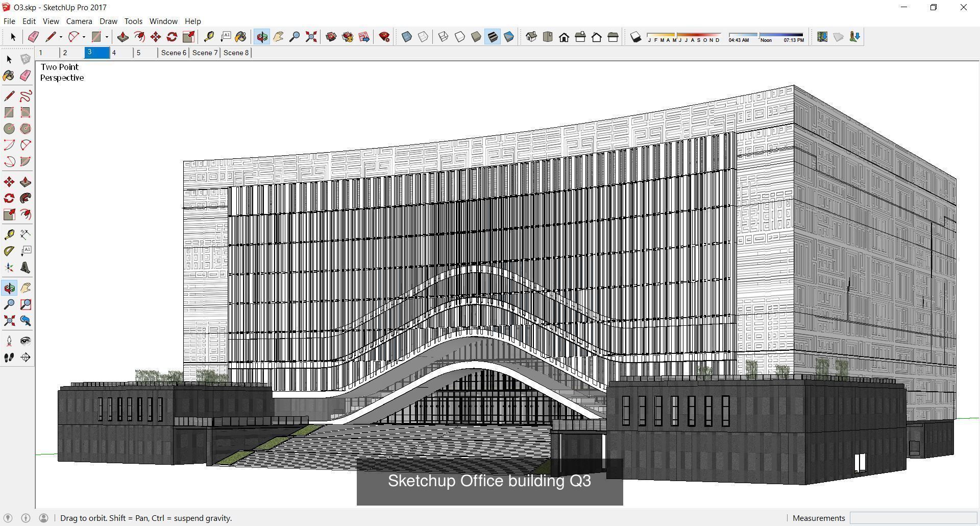This screenshot has width=980, height=526.
Task: Select the Zoom magnifier tool in top toolbar
Action: coord(295,37)
